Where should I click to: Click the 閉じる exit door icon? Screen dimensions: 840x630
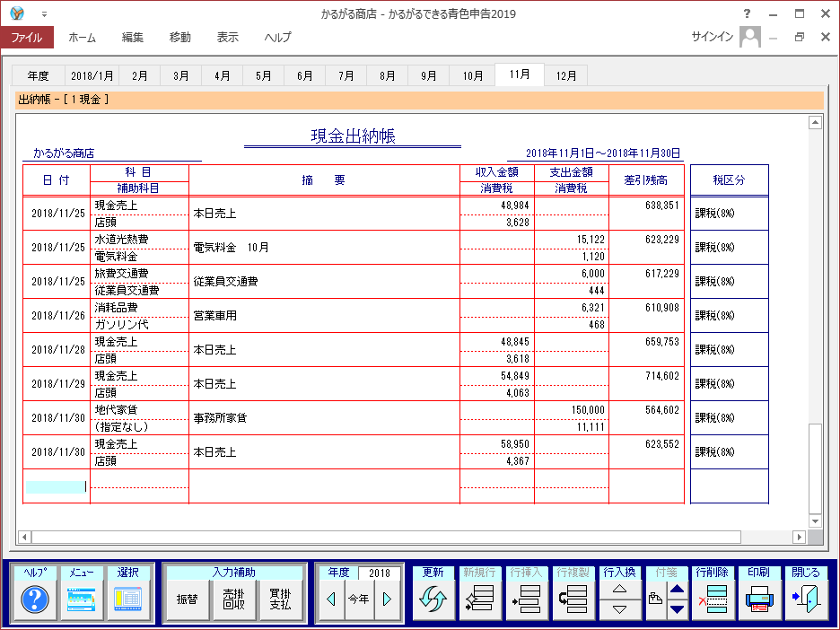pyautogui.click(x=806, y=599)
